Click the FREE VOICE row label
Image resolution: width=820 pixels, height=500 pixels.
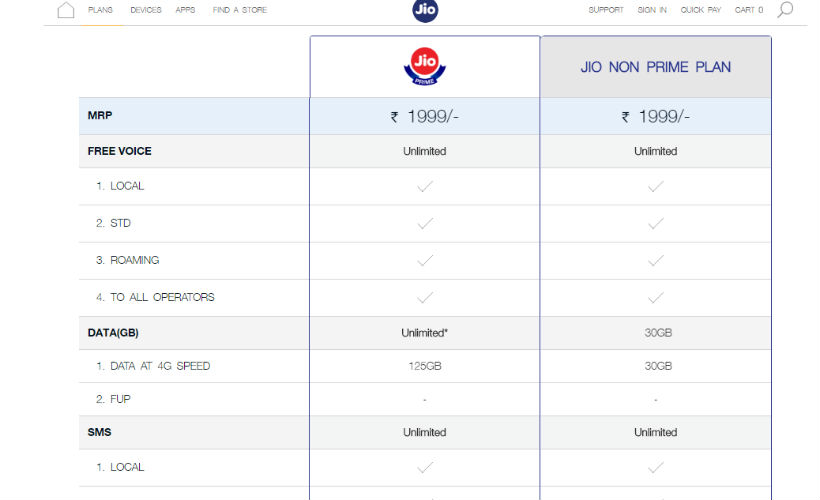pyautogui.click(x=120, y=151)
